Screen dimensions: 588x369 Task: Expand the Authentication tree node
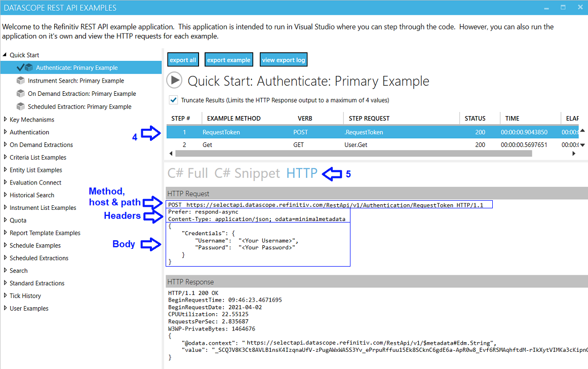click(x=5, y=132)
